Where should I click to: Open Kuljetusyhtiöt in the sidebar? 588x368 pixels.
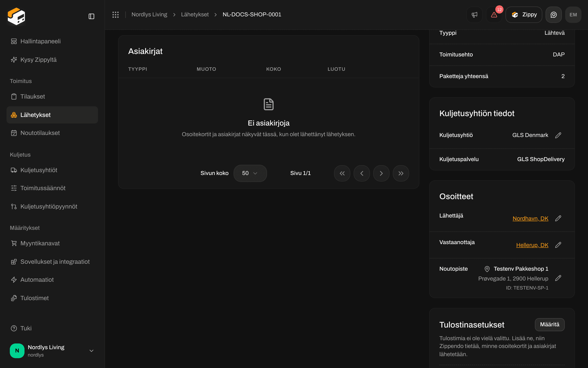[x=52, y=170]
